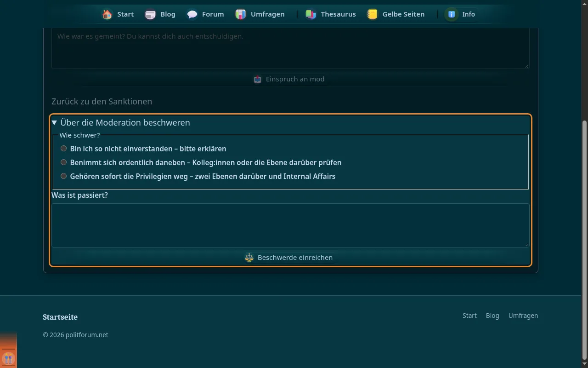The width and height of the screenshot is (588, 368).
Task: Click the icon beside Einspruch an mod
Action: point(258,79)
